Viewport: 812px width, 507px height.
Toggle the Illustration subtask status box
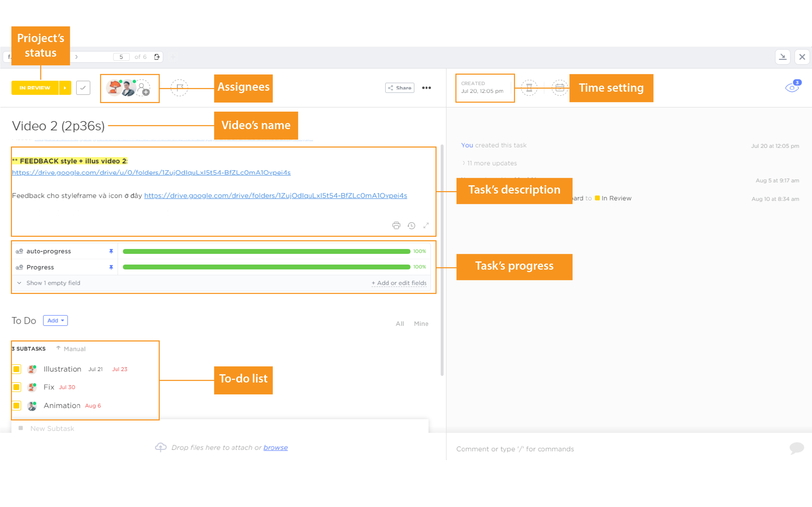17,369
